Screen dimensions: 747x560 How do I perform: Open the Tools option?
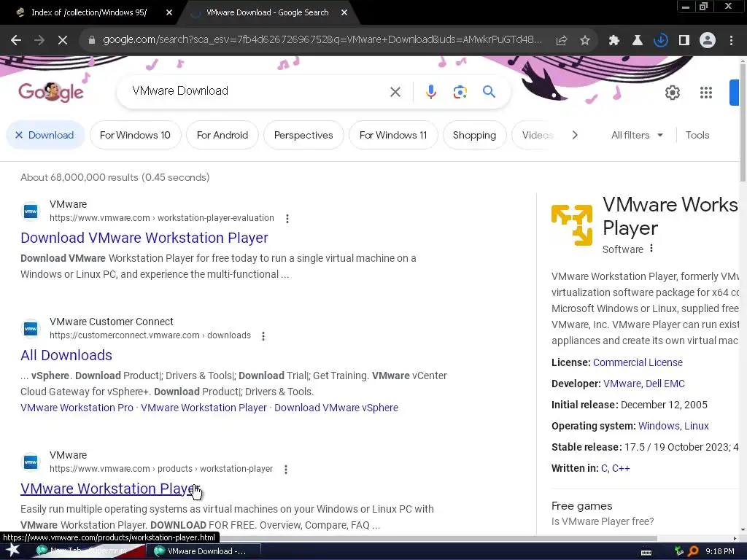[697, 135]
